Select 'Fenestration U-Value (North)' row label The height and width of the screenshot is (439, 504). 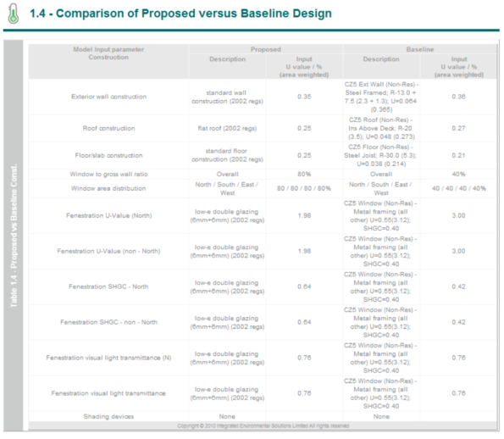pos(108,215)
